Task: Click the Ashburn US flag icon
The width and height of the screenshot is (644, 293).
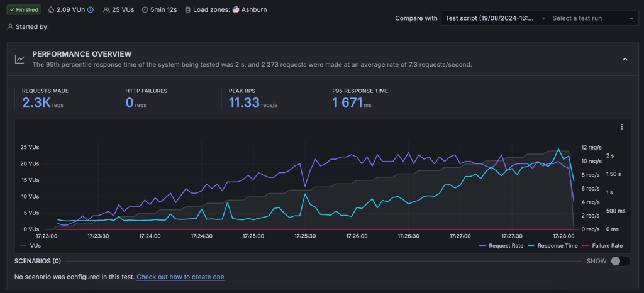Action: [x=236, y=9]
